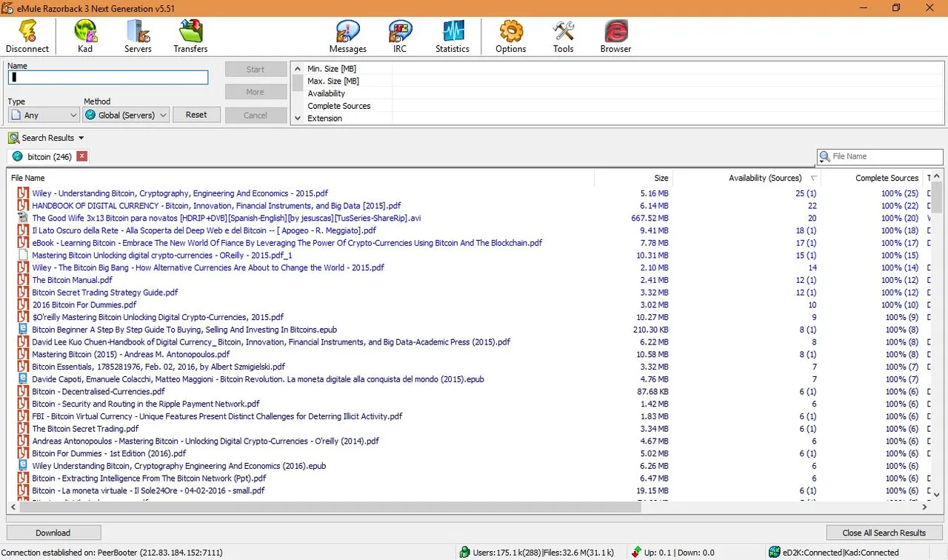Click the connection established status text
Viewport: 948px width, 560px height.
click(x=112, y=553)
